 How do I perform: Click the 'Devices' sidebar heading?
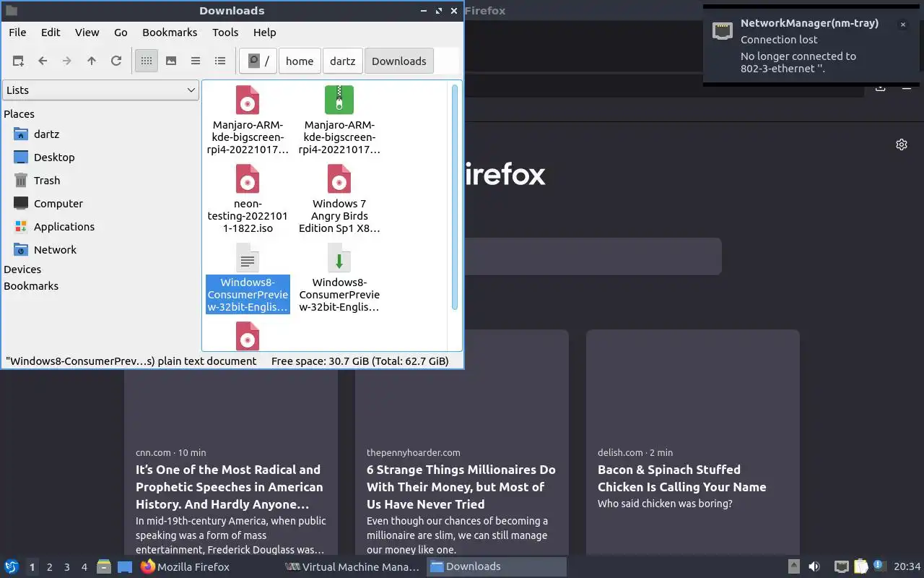(22, 269)
